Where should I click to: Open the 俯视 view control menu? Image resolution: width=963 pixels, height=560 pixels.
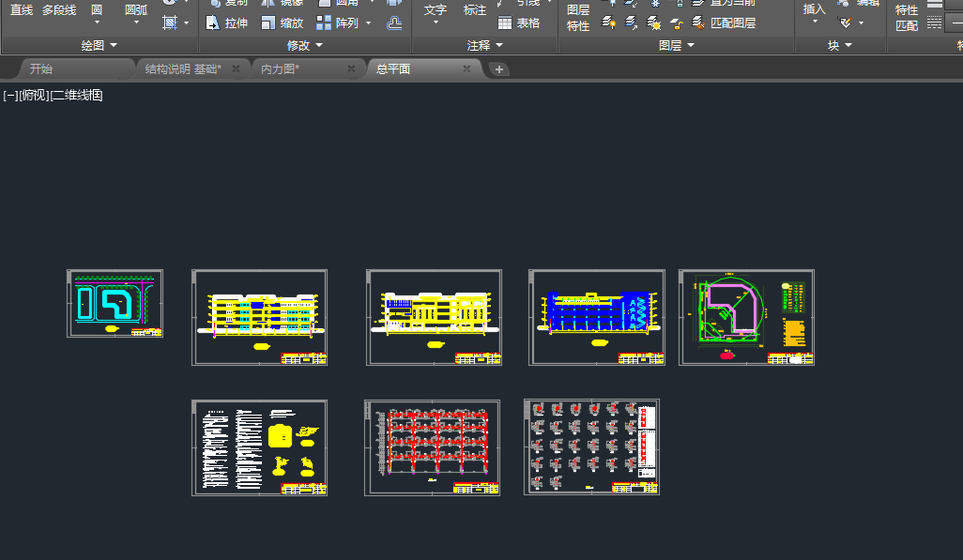tap(34, 95)
